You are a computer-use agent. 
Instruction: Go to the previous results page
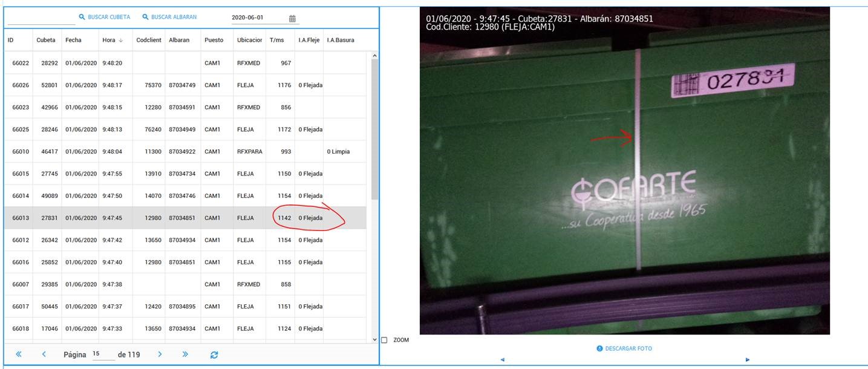coord(44,354)
